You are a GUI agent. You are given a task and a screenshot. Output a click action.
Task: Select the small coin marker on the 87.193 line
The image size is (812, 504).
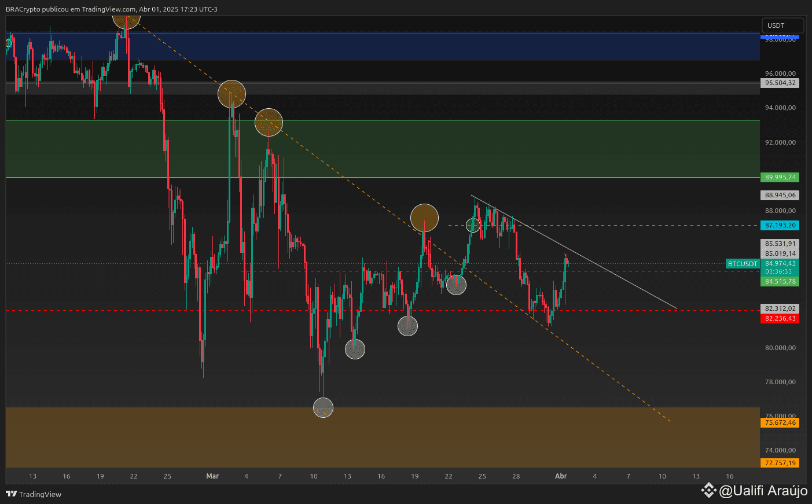(473, 225)
